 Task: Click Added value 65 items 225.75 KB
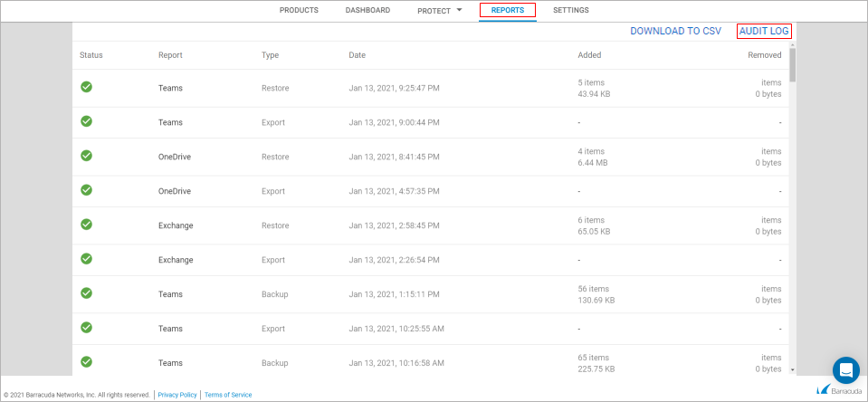pyautogui.click(x=596, y=363)
